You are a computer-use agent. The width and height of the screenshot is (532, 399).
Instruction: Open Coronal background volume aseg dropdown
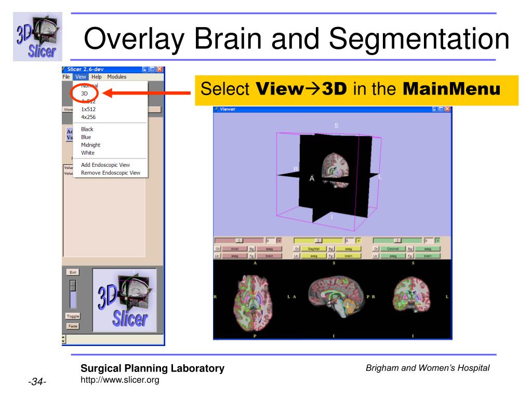[428, 249]
